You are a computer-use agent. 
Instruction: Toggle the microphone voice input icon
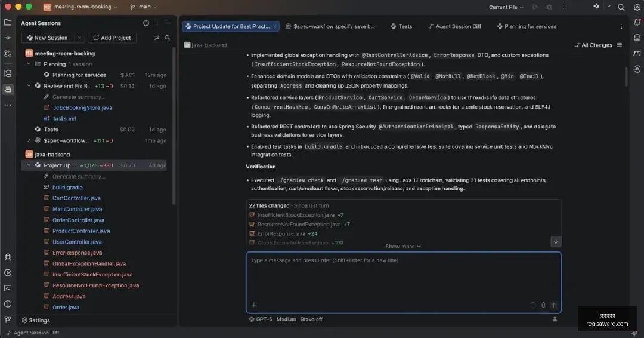(x=543, y=305)
